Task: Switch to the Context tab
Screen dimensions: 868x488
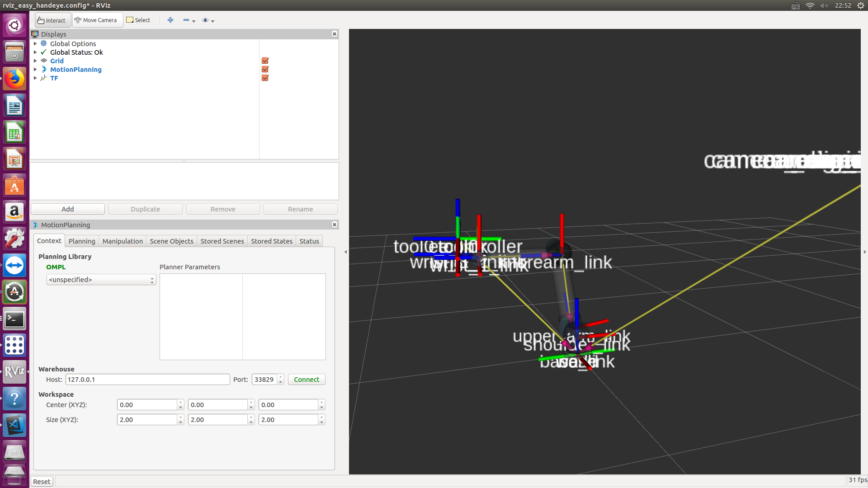Action: pos(49,241)
